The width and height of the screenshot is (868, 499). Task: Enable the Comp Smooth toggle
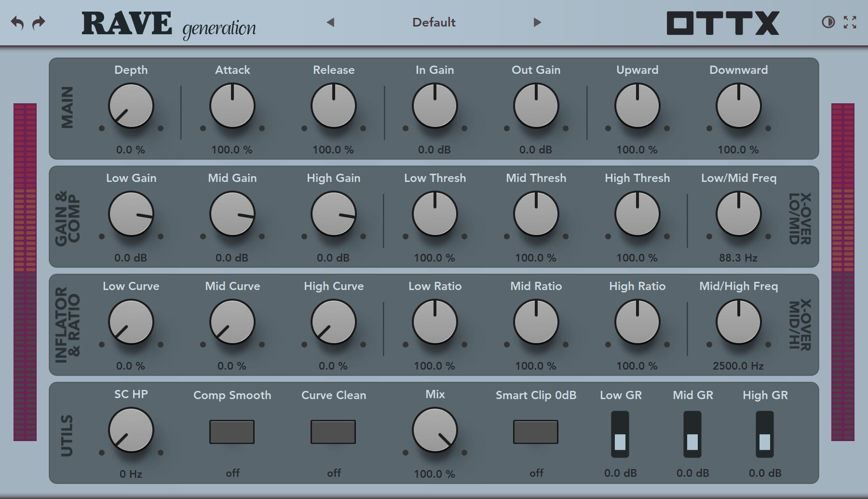[232, 432]
